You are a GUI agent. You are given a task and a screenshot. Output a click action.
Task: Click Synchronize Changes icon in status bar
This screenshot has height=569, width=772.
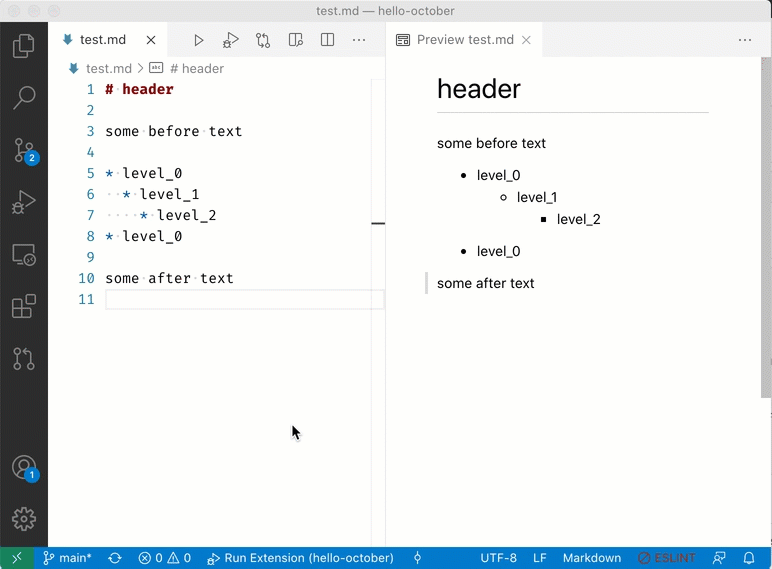(x=115, y=558)
